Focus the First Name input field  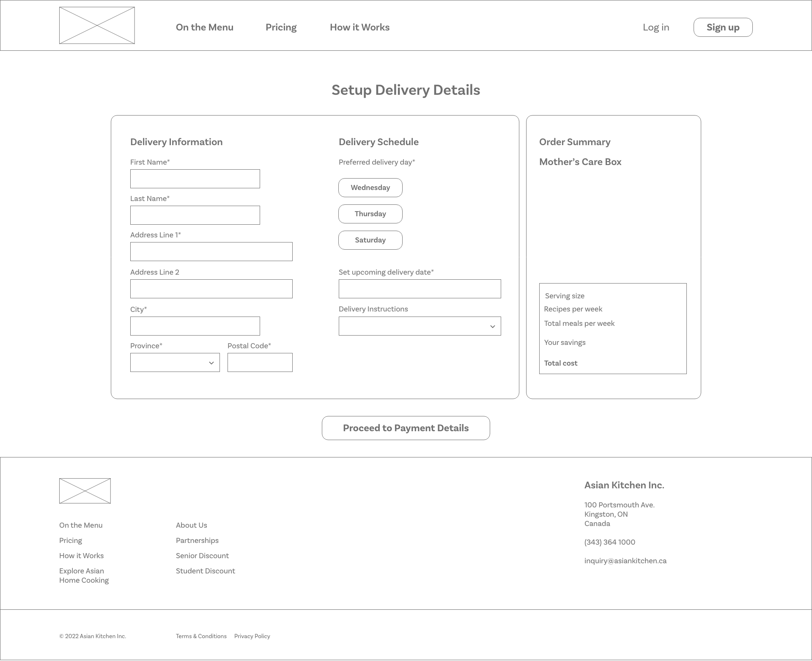coord(195,179)
